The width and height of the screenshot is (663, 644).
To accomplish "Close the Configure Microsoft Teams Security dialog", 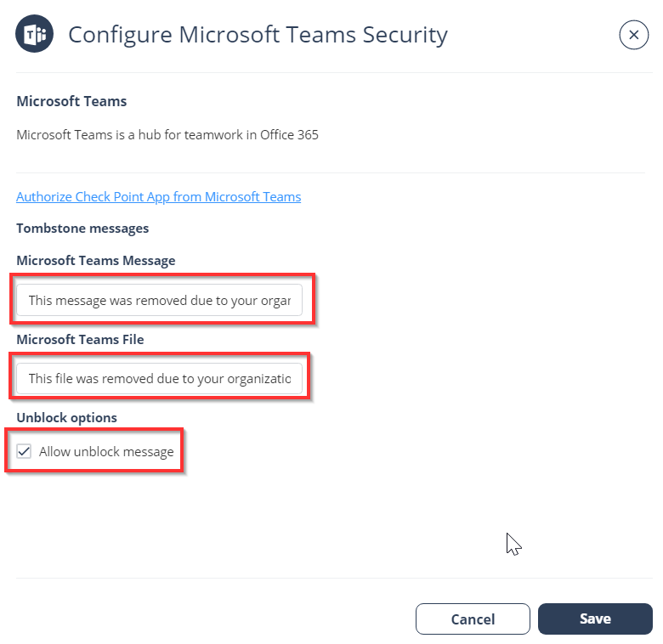I will 633,35.
